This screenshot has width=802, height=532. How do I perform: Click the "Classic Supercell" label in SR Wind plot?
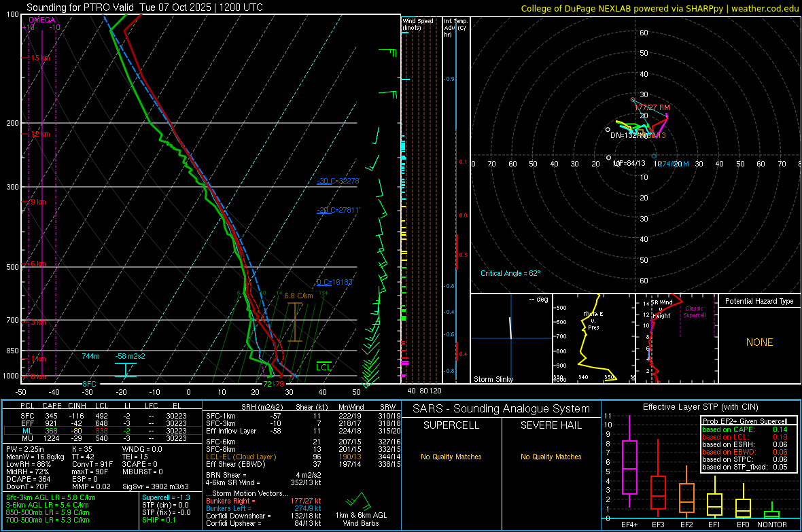pos(695,312)
